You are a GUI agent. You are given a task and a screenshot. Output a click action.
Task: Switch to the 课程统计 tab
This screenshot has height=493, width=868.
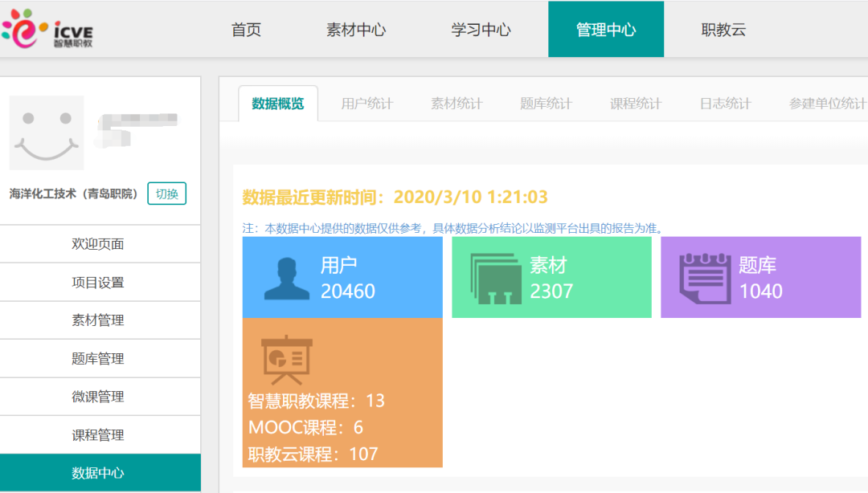(634, 103)
